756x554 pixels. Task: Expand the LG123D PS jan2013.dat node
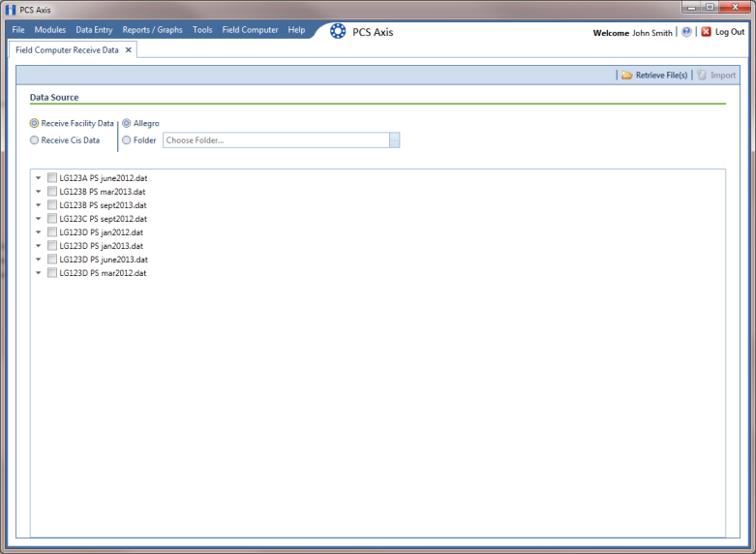pos(38,246)
